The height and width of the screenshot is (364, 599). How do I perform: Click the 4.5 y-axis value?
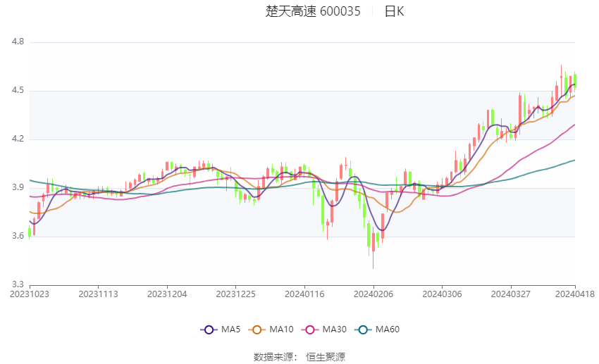point(18,90)
